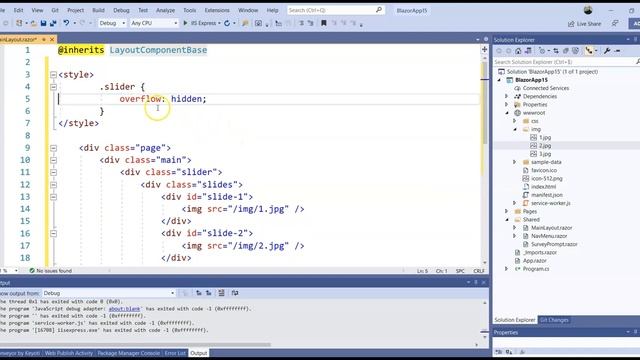Open the IIS Express dropdown arrow

220,23
